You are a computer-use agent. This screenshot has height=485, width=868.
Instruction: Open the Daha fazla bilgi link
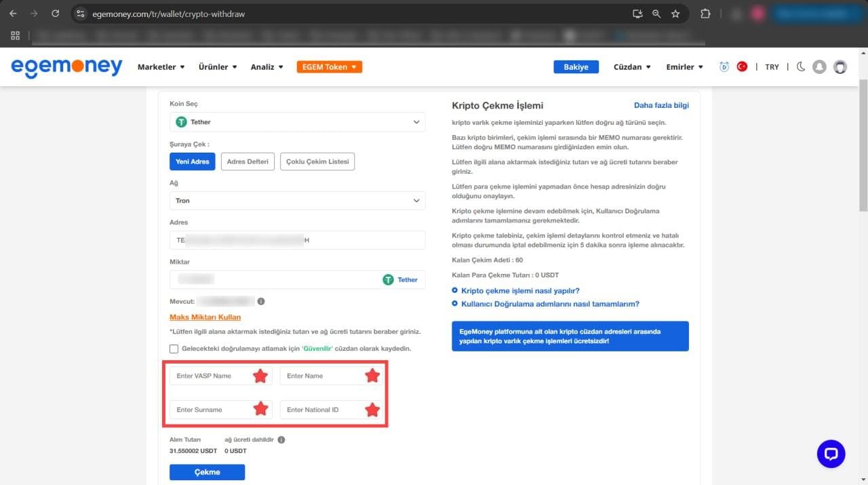[x=661, y=105]
